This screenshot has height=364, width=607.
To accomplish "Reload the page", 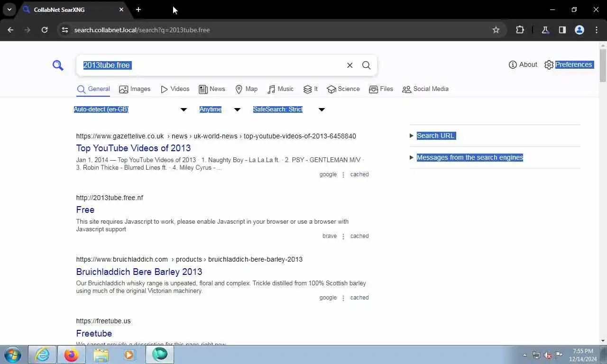I will [x=45, y=30].
